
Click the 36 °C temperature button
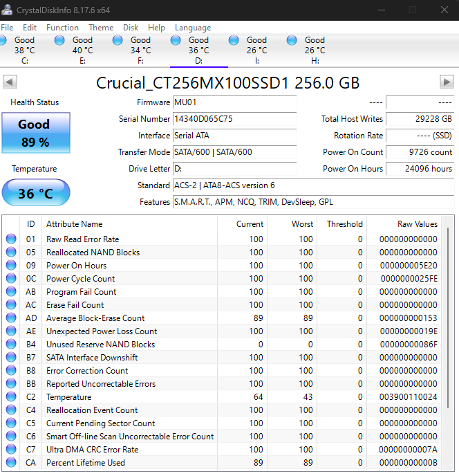[36, 193]
